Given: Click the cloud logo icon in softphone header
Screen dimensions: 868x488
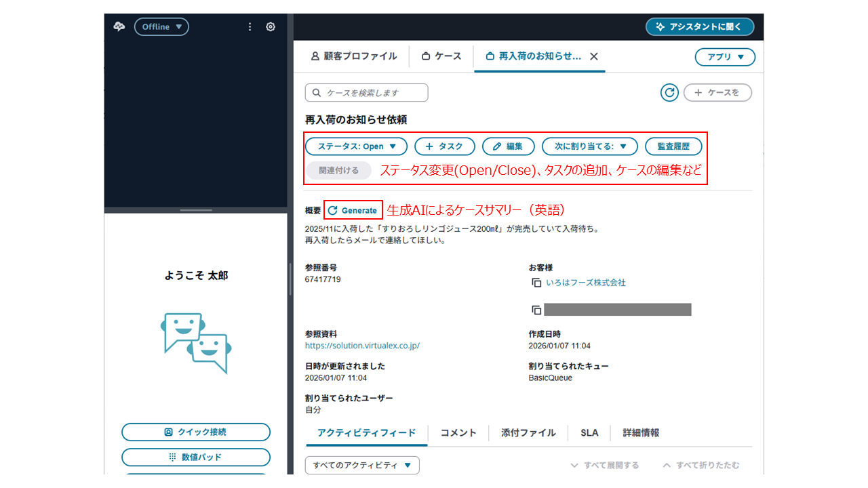Looking at the screenshot, I should click(x=119, y=26).
